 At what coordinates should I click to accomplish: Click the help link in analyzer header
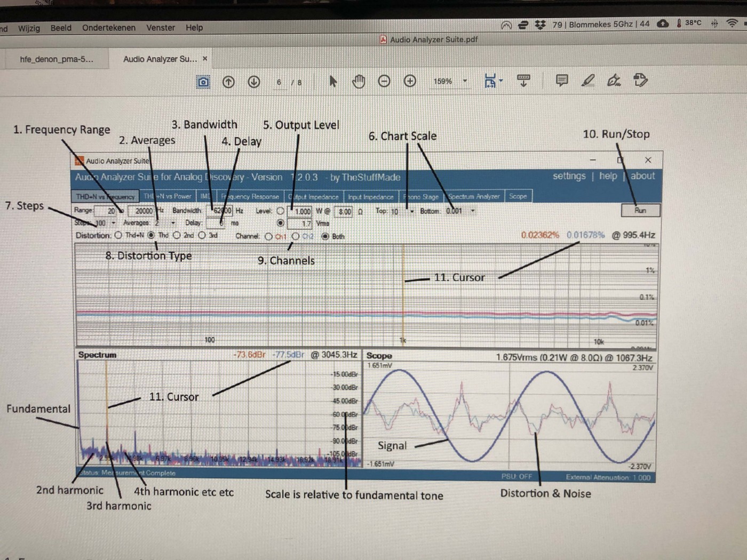point(608,176)
